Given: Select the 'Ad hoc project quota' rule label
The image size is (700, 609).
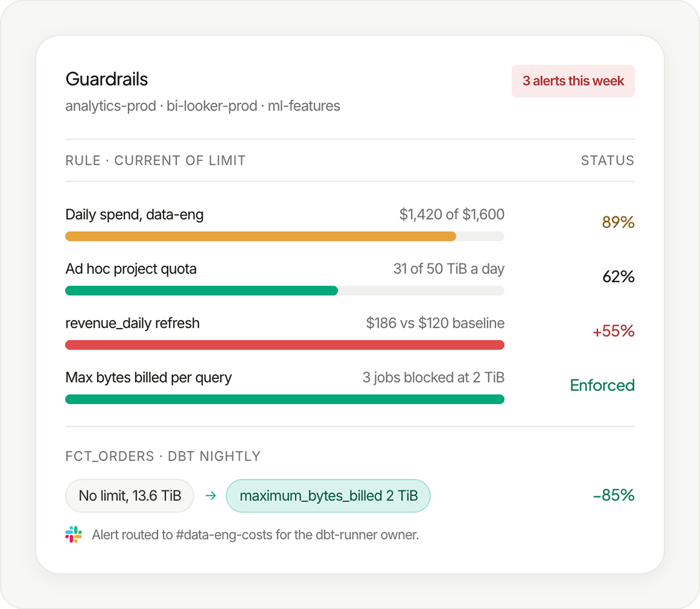Looking at the screenshot, I should pyautogui.click(x=131, y=269).
